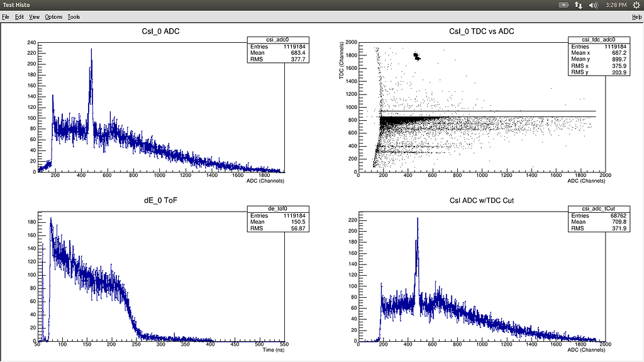
Task: Click the sound volume icon
Action: click(593, 5)
